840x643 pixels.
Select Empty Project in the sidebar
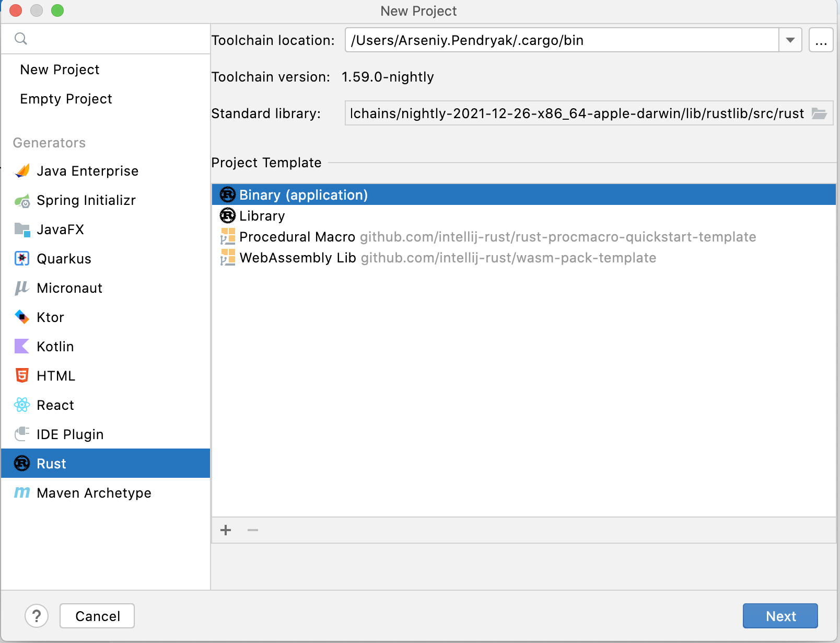(106, 99)
